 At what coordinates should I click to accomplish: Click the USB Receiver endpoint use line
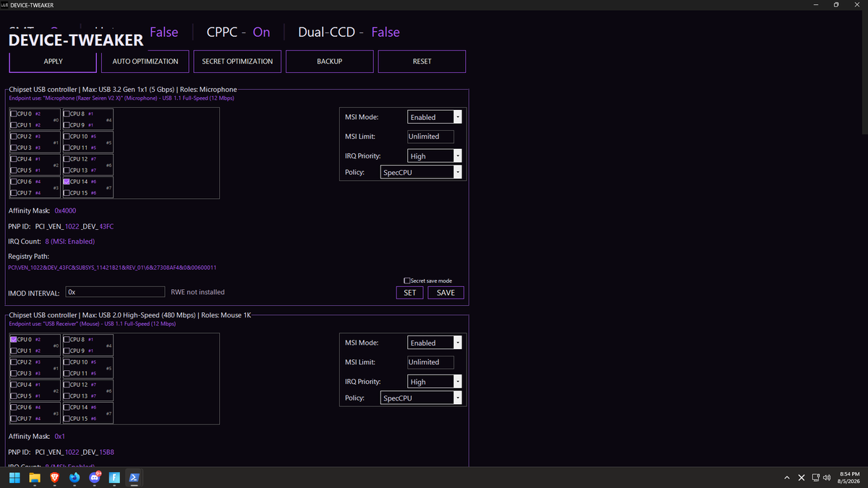[x=92, y=324]
